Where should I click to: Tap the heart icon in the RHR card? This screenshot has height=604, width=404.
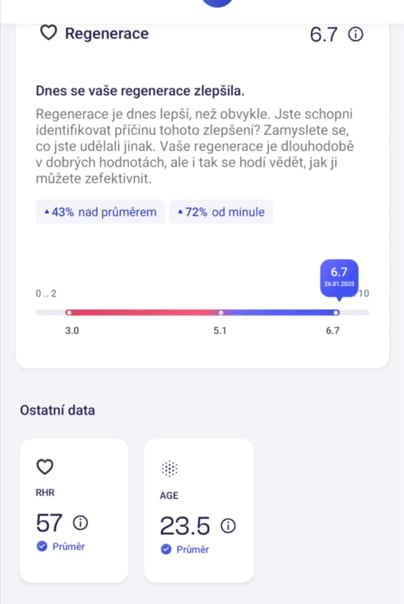tap(45, 467)
